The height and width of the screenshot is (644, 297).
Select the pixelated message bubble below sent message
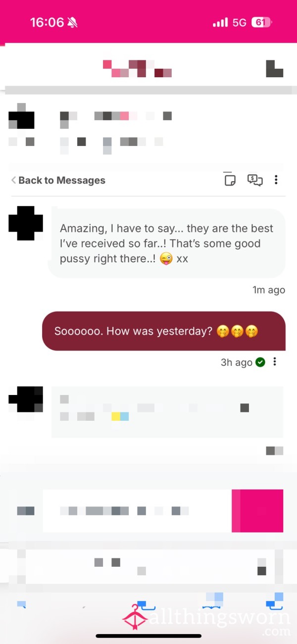(x=167, y=412)
